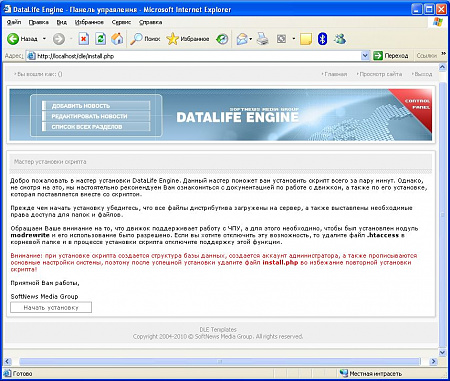
Task: Click the Messenger people icon
Action: pyautogui.click(x=340, y=39)
